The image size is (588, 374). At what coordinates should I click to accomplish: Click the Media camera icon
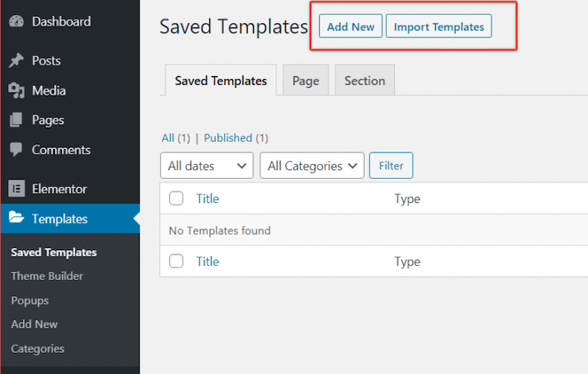pos(16,90)
